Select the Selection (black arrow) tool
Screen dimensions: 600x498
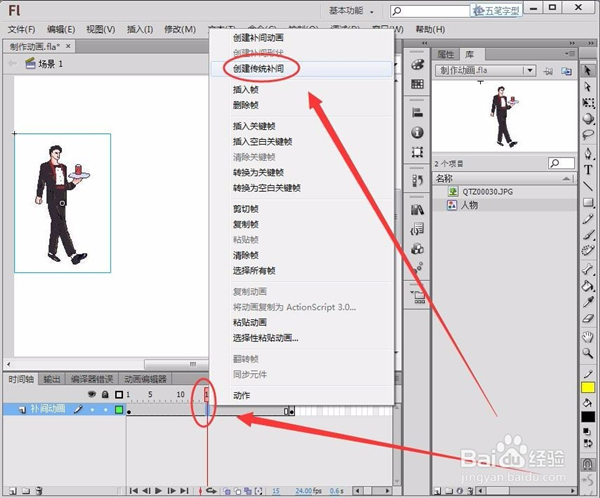(588, 70)
